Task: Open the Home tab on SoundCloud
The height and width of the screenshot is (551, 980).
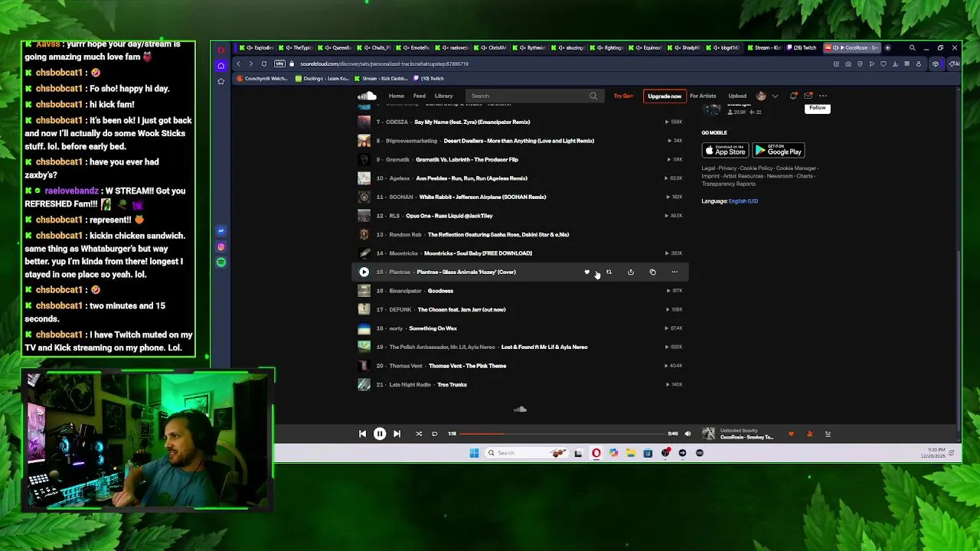Action: click(x=396, y=96)
